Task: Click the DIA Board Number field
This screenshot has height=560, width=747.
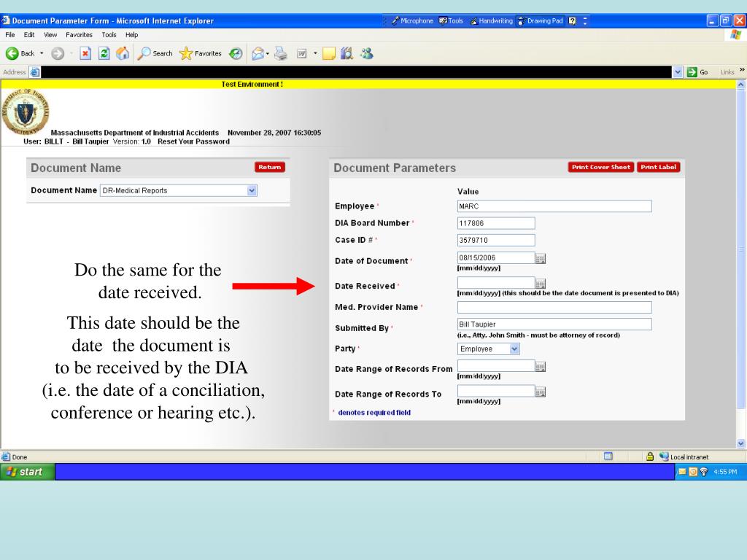Action: pyautogui.click(x=496, y=223)
